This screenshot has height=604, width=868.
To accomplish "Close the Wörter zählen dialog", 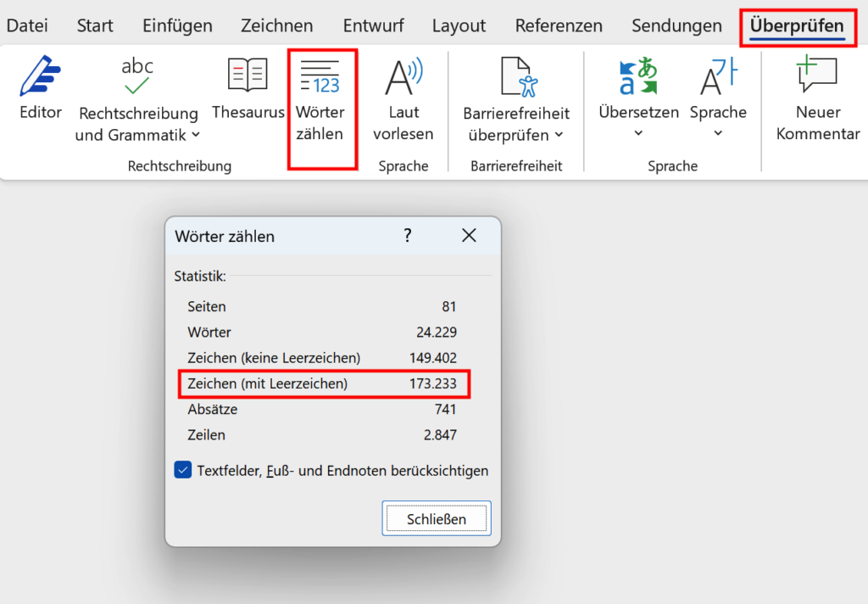I will (x=469, y=236).
